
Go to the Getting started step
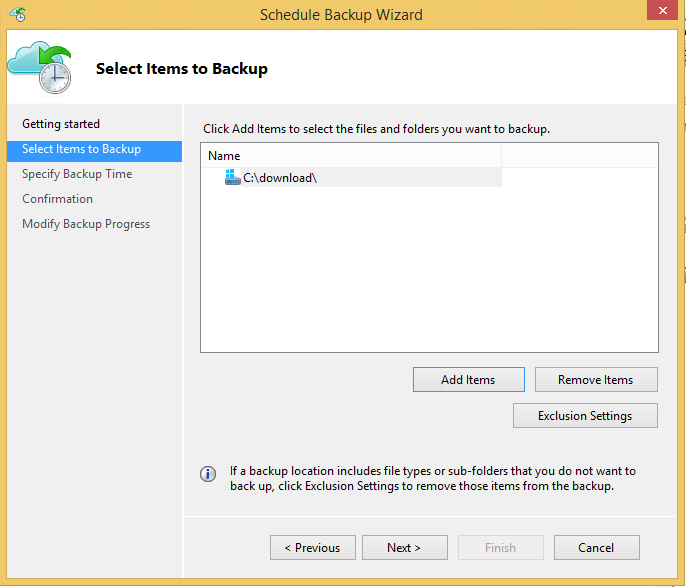[61, 124]
